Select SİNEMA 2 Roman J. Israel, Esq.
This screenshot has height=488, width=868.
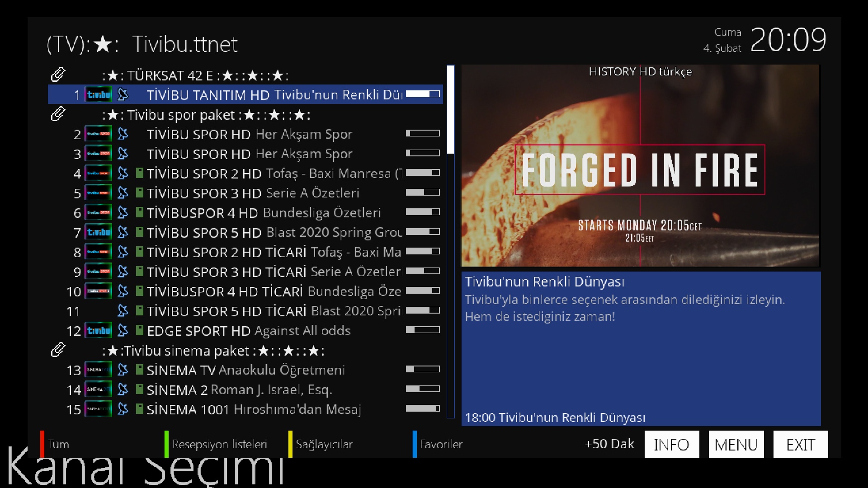(245, 389)
